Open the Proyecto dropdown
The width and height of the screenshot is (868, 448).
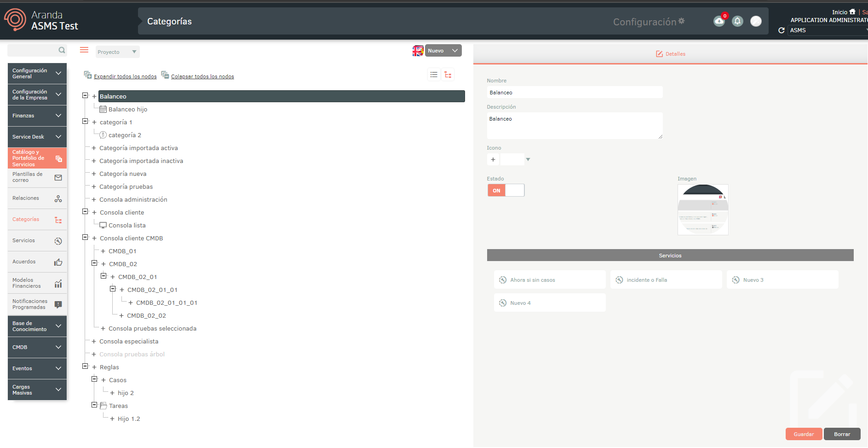click(x=117, y=52)
